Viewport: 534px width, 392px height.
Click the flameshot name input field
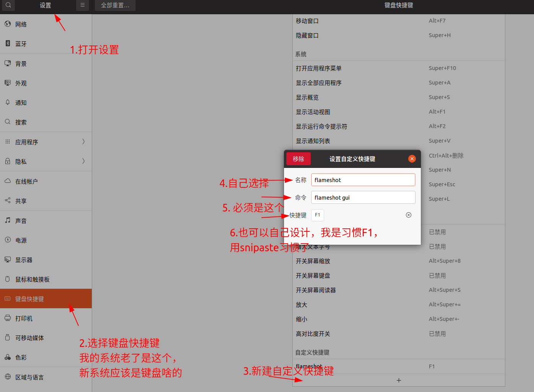363,180
